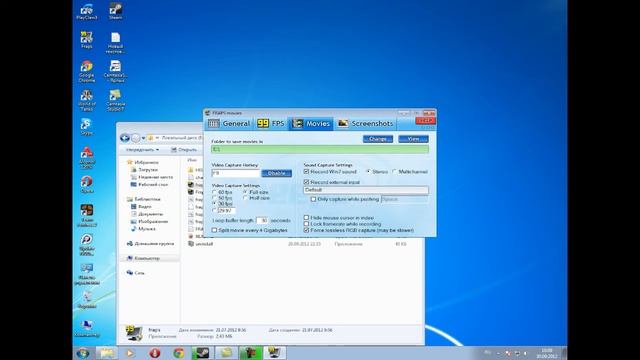Open Opera from the taskbar
The width and height of the screenshot is (640, 360).
pyautogui.click(x=154, y=353)
